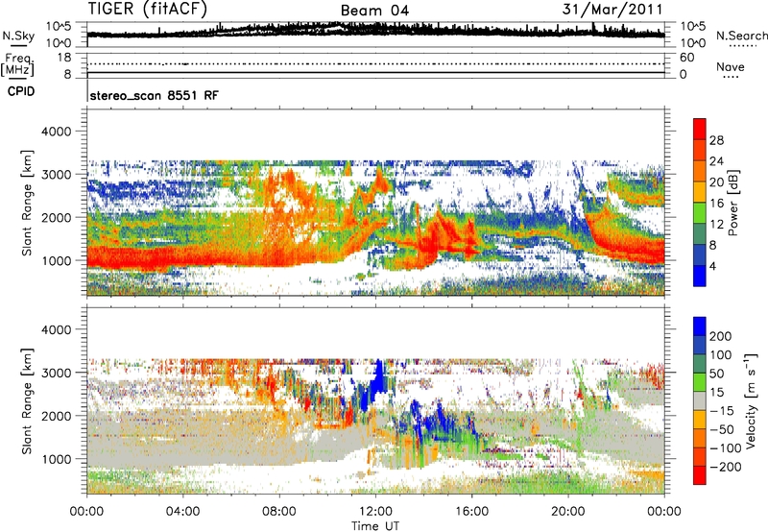Click blue top segment of Velocity color bar
Viewport: 768px width, 532px height.
point(700,326)
